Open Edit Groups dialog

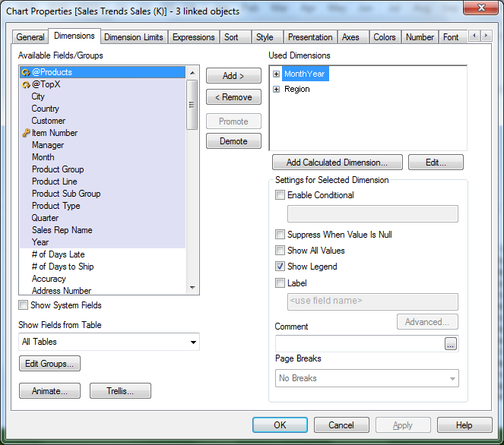tap(49, 364)
